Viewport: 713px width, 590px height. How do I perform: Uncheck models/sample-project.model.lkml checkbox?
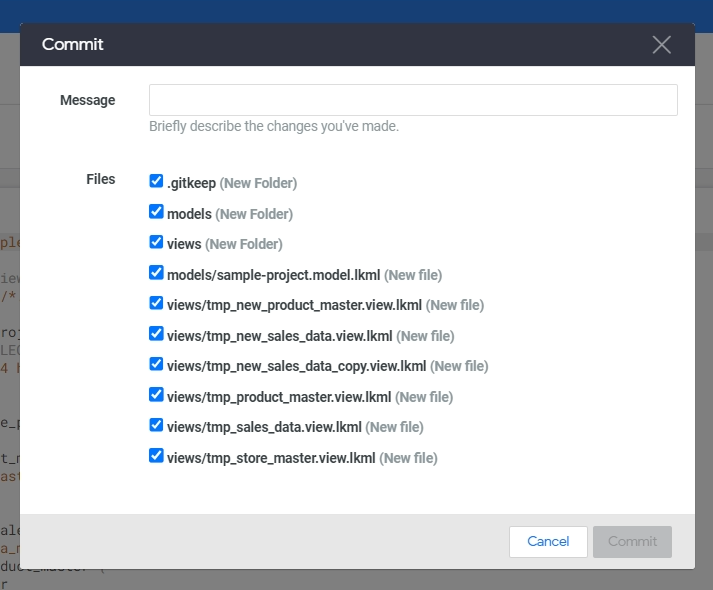point(156,273)
